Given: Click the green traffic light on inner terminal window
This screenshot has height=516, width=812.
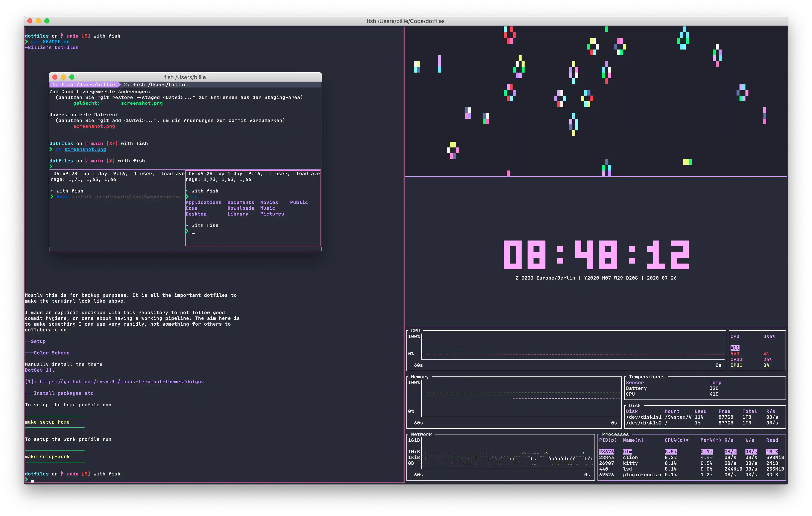Looking at the screenshot, I should [72, 77].
